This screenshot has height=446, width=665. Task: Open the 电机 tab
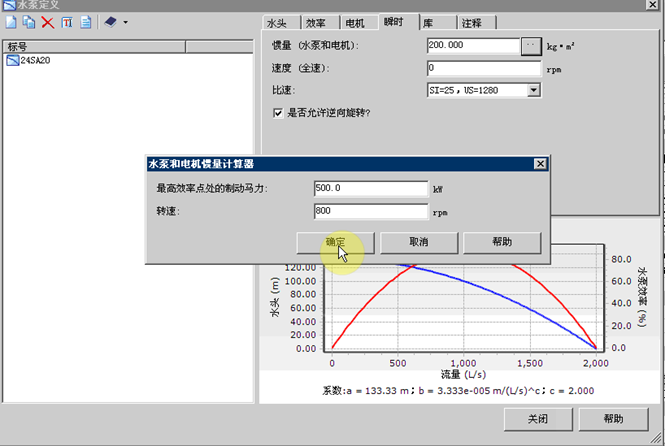[x=355, y=22]
